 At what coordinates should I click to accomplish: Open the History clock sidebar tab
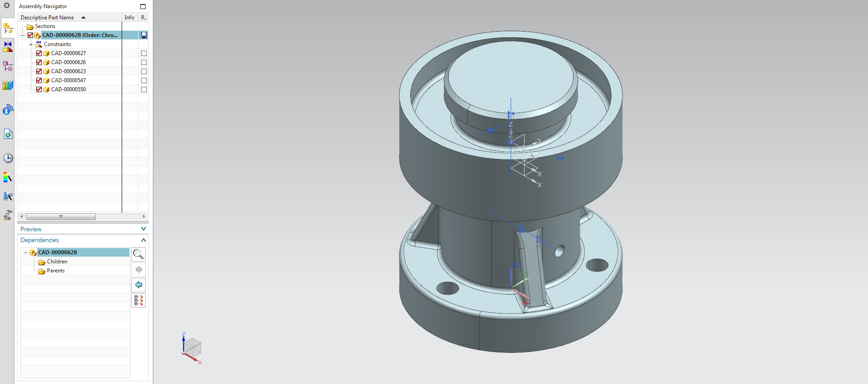click(x=8, y=158)
